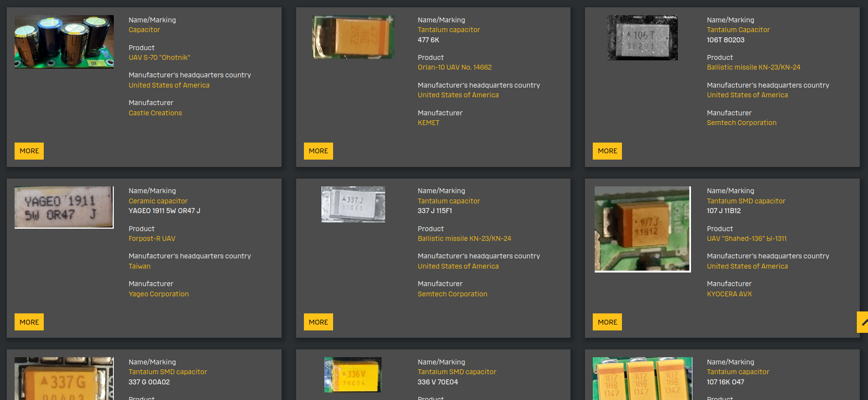Follow Semtech Corporation link in 106T card
This screenshot has width=868, height=400.
tap(742, 123)
